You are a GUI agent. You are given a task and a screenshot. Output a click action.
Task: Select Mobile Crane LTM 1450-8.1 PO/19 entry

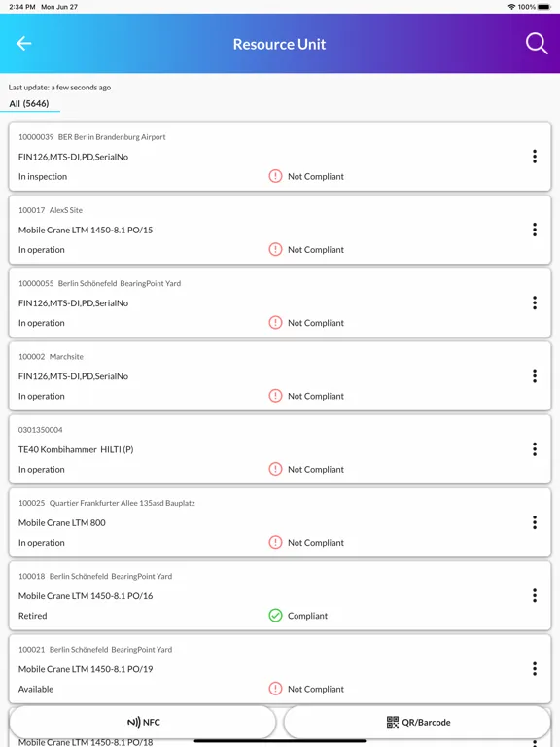(280, 669)
